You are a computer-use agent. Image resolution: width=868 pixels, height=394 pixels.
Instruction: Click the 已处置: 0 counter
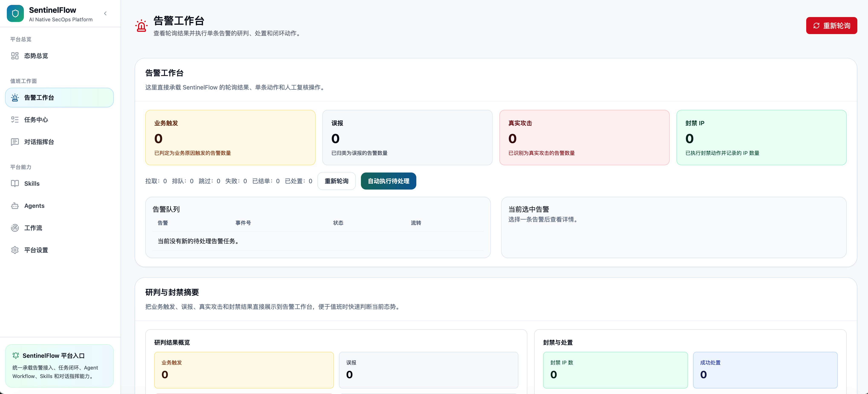(299, 181)
